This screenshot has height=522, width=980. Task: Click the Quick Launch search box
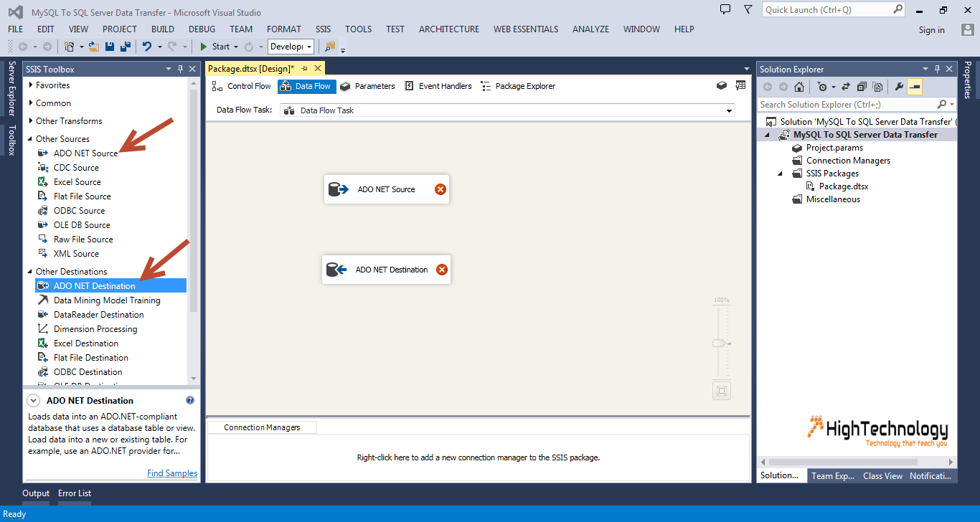(834, 9)
